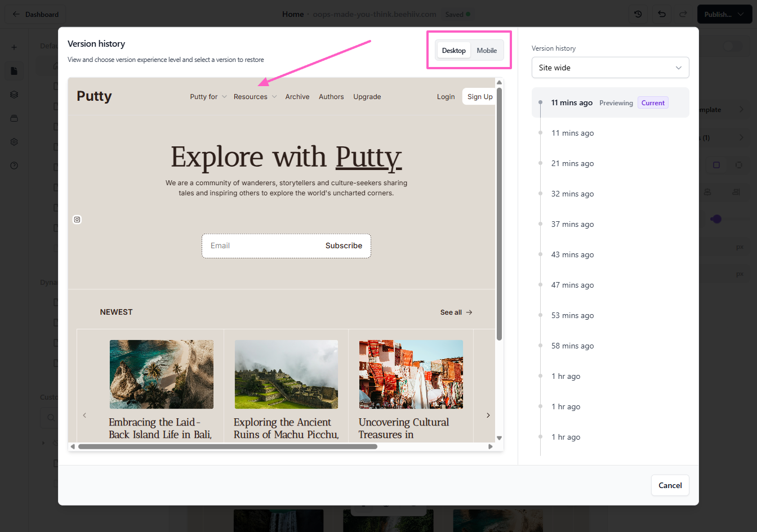Click the redo arrow icon

pyautogui.click(x=683, y=14)
